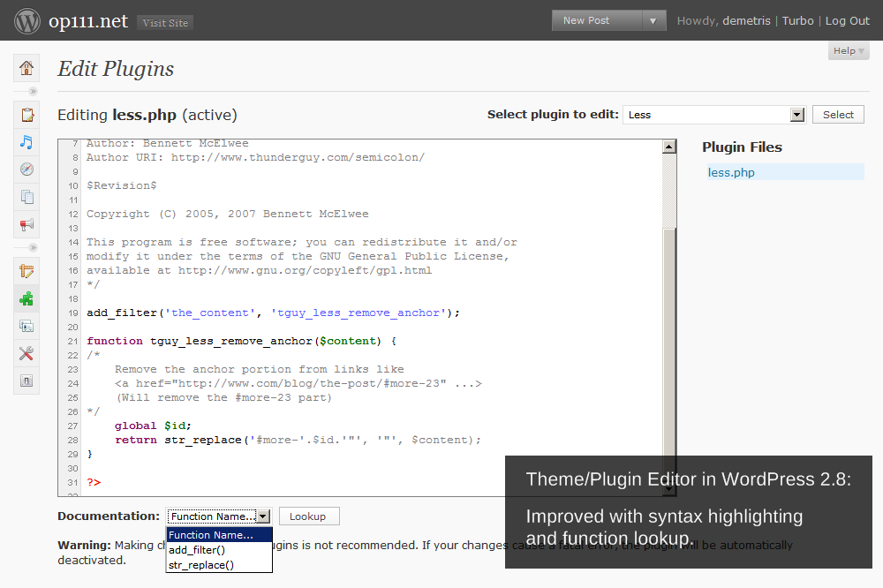Choose add_filter() from documentation list
Screen dimensions: 883x588
218,550
